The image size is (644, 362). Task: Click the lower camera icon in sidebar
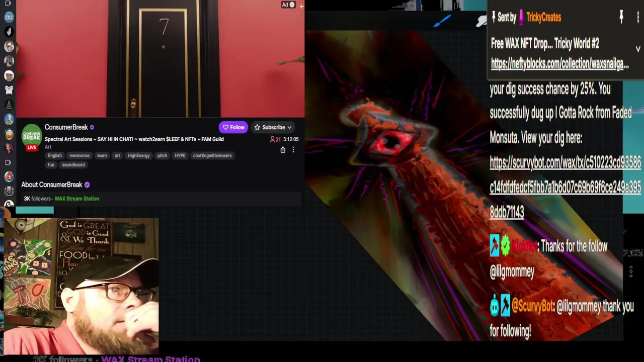click(x=8, y=162)
